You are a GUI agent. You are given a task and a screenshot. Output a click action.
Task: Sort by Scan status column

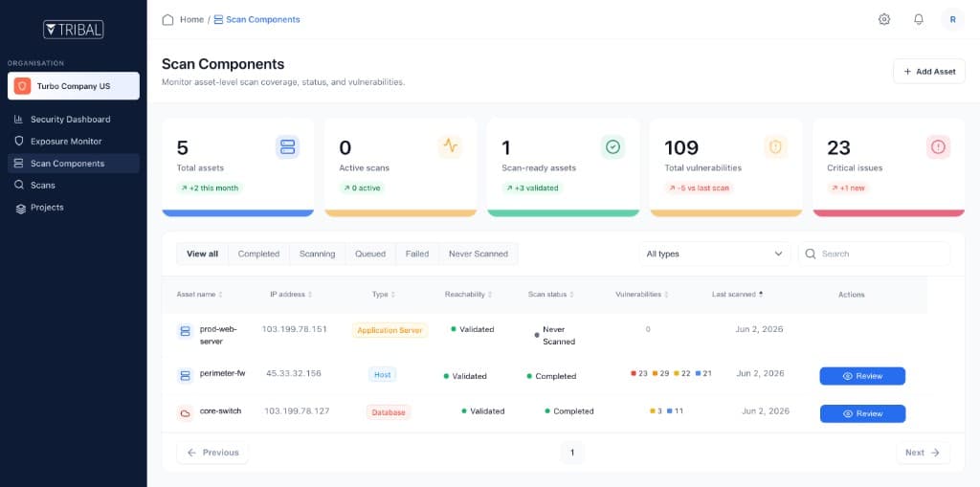click(x=550, y=295)
